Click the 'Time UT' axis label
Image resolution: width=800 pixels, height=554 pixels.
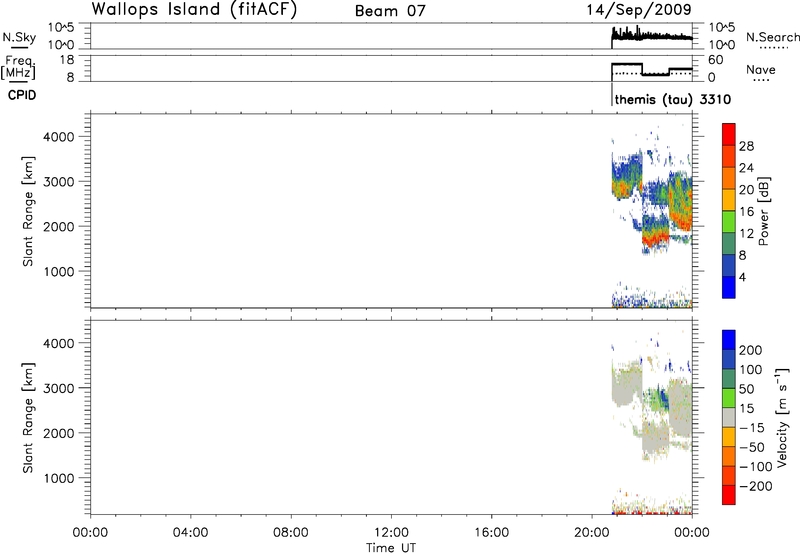pos(391,548)
